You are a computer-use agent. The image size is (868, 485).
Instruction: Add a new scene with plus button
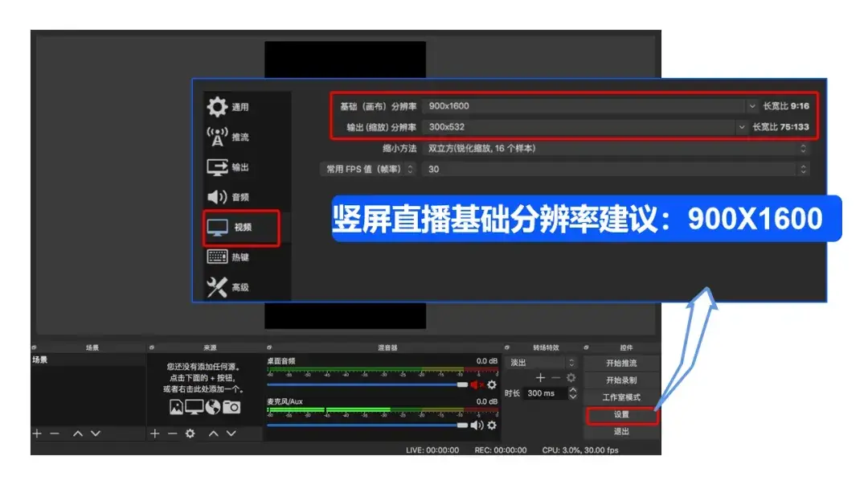[37, 434]
